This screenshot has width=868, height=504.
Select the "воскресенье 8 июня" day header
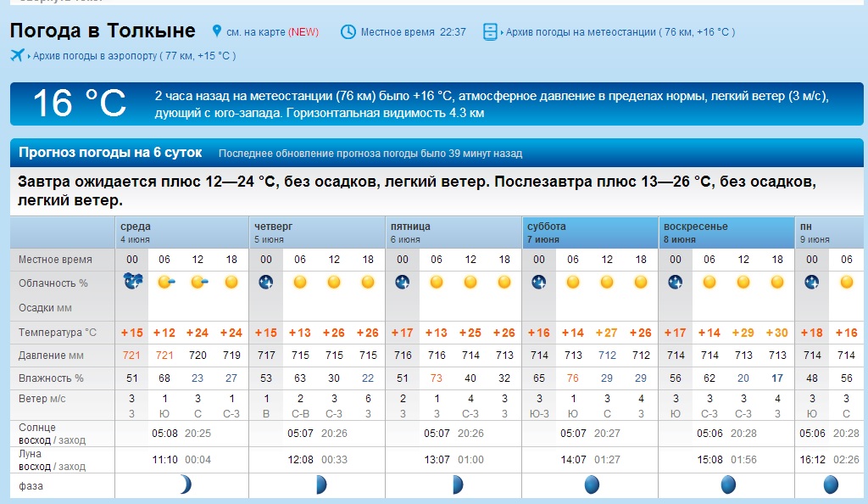pos(695,232)
